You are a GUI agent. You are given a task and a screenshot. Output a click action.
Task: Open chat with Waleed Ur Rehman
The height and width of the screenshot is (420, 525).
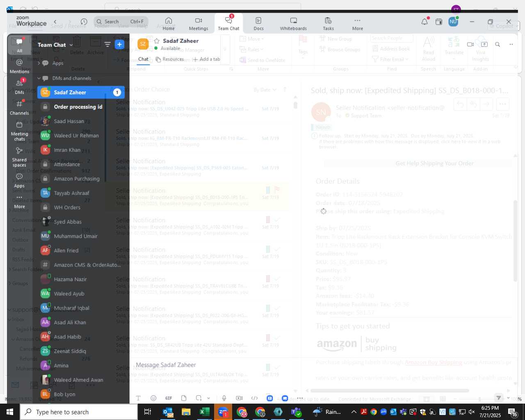pyautogui.click(x=81, y=135)
